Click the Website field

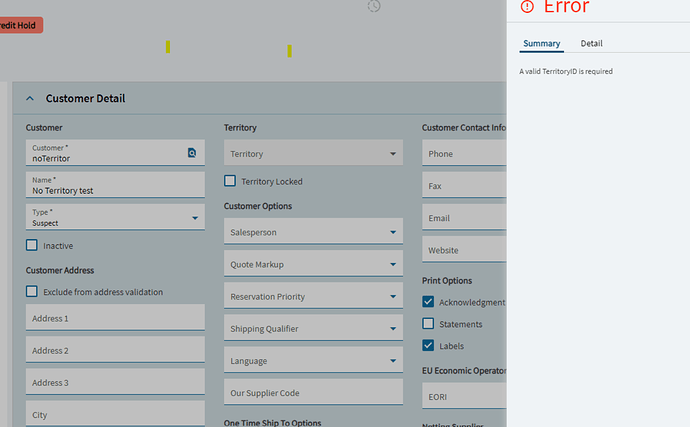(x=464, y=249)
